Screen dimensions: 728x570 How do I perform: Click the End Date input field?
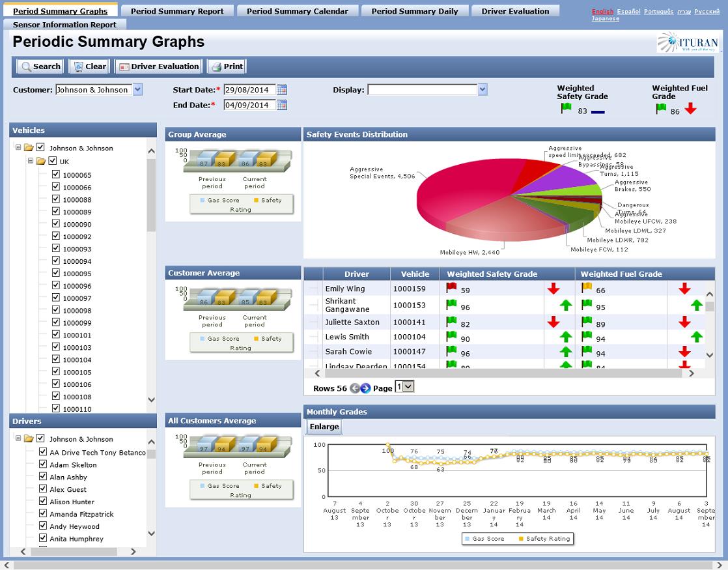coord(249,106)
